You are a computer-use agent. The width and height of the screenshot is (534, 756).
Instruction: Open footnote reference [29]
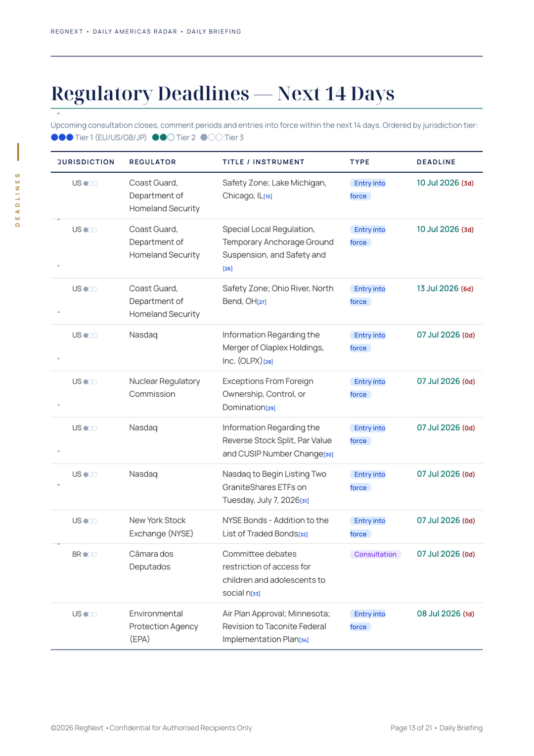[270, 408]
